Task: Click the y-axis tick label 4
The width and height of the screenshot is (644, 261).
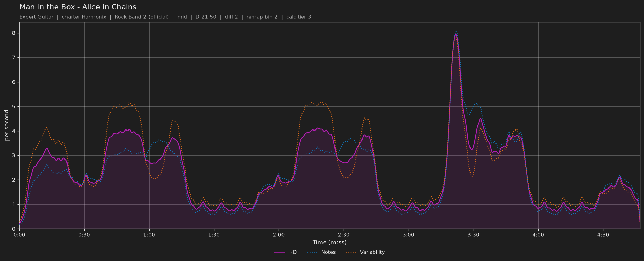Action: coord(14,131)
